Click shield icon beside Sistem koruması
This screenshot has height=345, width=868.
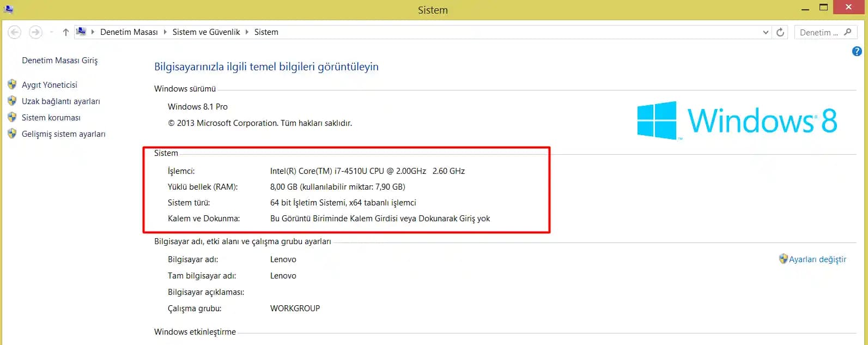pyautogui.click(x=12, y=117)
